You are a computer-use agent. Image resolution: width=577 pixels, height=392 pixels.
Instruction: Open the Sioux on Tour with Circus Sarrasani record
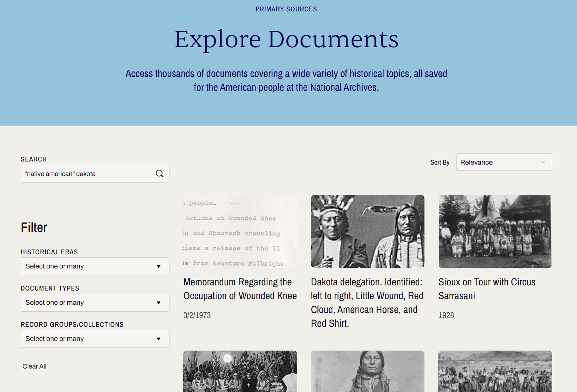[x=487, y=288]
